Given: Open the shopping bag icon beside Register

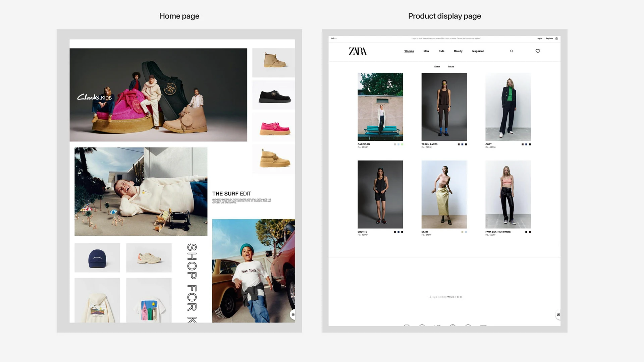Looking at the screenshot, I should [x=557, y=39].
